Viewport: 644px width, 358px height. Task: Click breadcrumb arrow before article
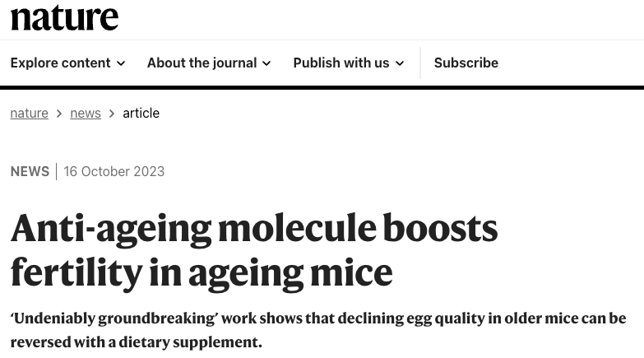click(x=112, y=114)
